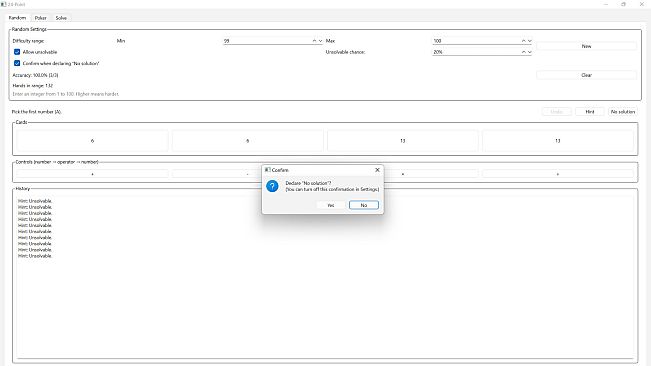651x366 pixels.
Task: Click the 'Declare No solution?' dialog message
Action: [x=308, y=183]
